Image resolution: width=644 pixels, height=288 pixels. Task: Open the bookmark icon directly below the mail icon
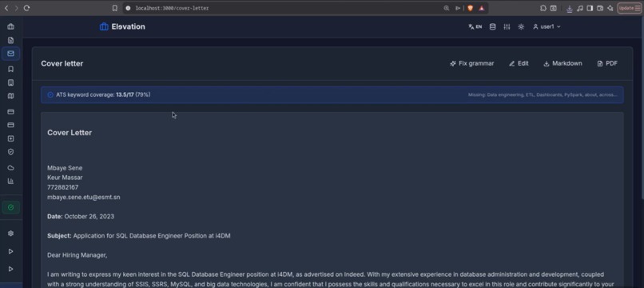pyautogui.click(x=10, y=69)
